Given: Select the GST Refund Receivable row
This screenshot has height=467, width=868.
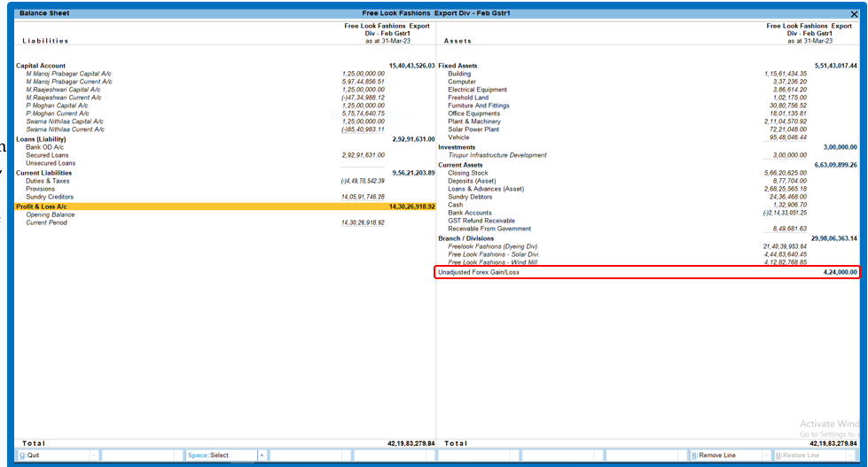Looking at the screenshot, I should [x=481, y=221].
